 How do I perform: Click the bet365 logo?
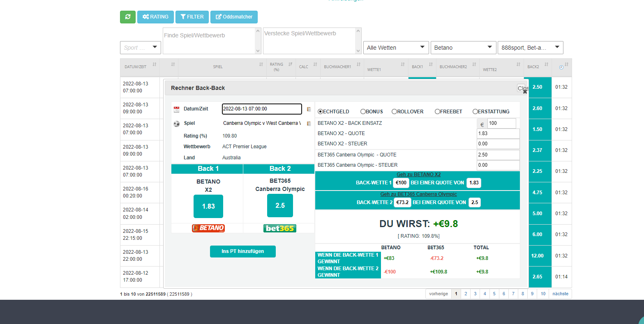click(x=280, y=228)
